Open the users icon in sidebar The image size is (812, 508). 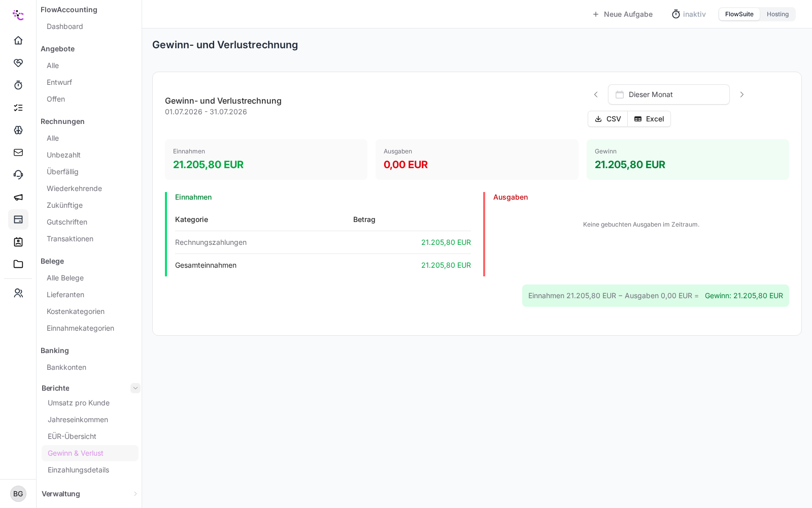[x=18, y=293]
